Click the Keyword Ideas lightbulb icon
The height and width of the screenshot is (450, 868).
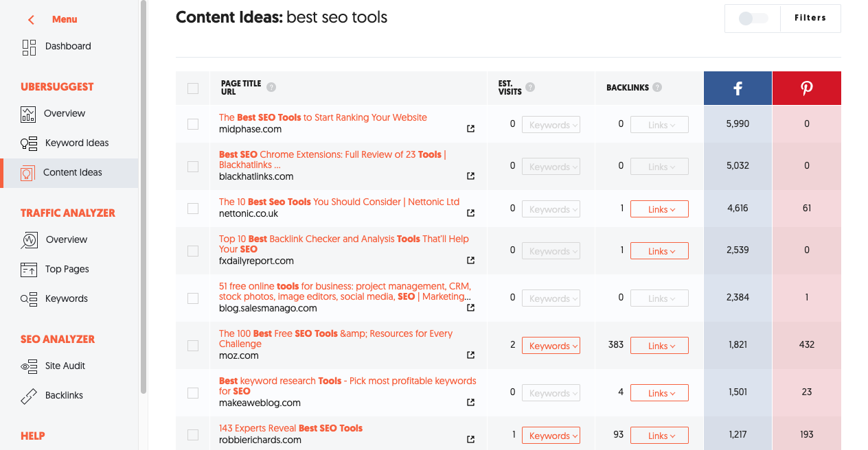pos(29,143)
